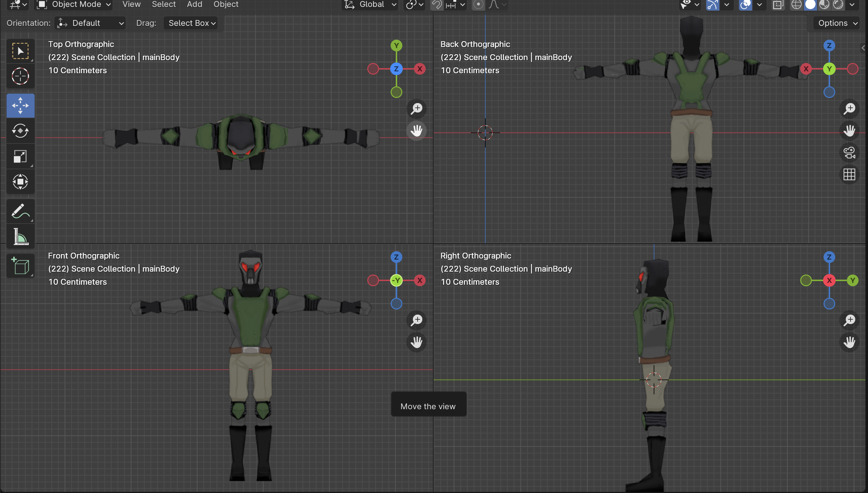Zoom button in Front Orthographic view
Viewport: 868px width, 493px height.
click(417, 320)
